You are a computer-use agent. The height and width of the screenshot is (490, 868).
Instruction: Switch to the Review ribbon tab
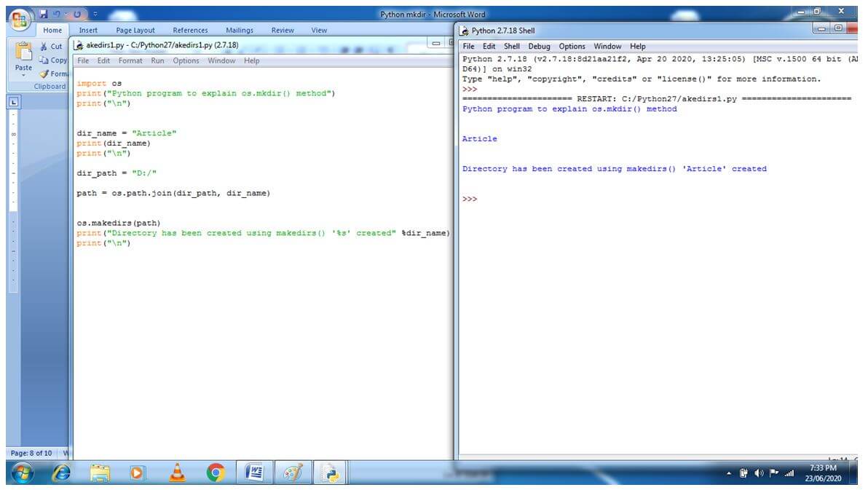pyautogui.click(x=282, y=31)
